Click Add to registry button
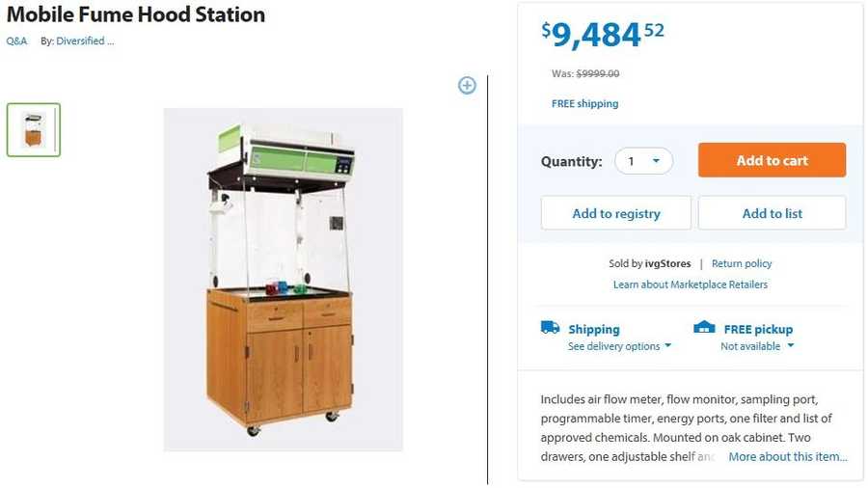Viewport: 868px width, 488px height. coord(615,213)
